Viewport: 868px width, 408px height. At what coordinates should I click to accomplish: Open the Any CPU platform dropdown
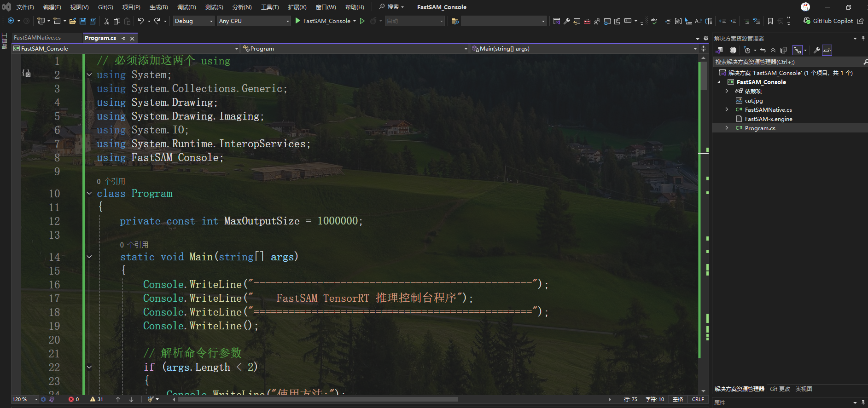254,21
